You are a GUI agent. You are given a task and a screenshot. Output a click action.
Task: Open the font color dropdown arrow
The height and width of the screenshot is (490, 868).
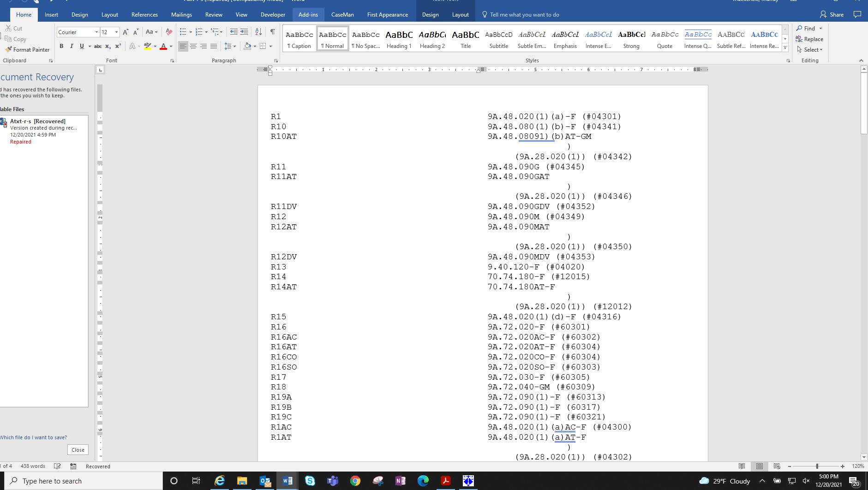point(171,46)
